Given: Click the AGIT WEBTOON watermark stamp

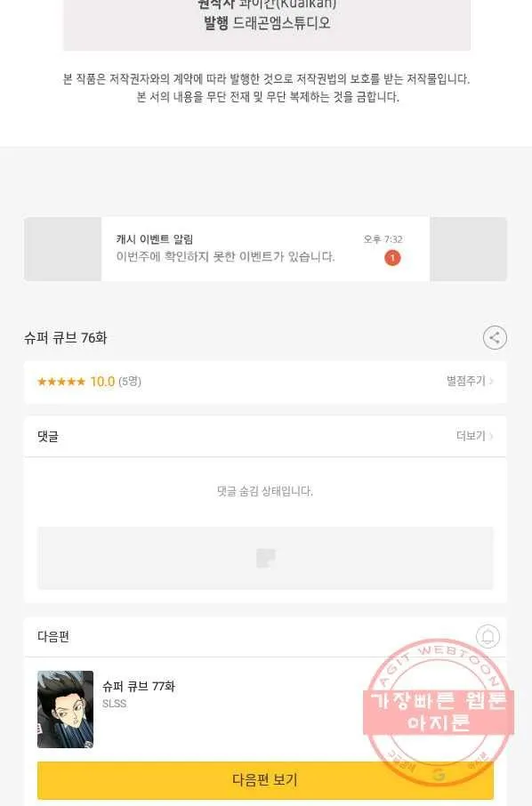Looking at the screenshot, I should pyautogui.click(x=439, y=713).
